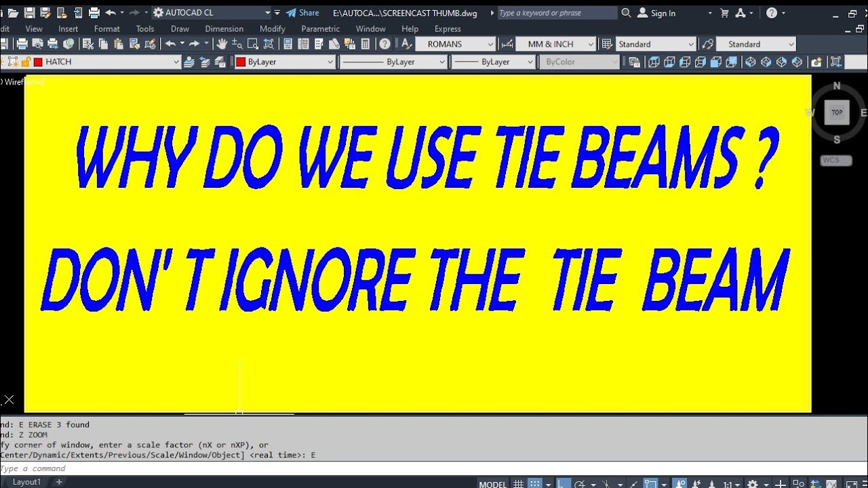
Task: Open the first ByLayer linetype dropdown
Action: coord(442,62)
